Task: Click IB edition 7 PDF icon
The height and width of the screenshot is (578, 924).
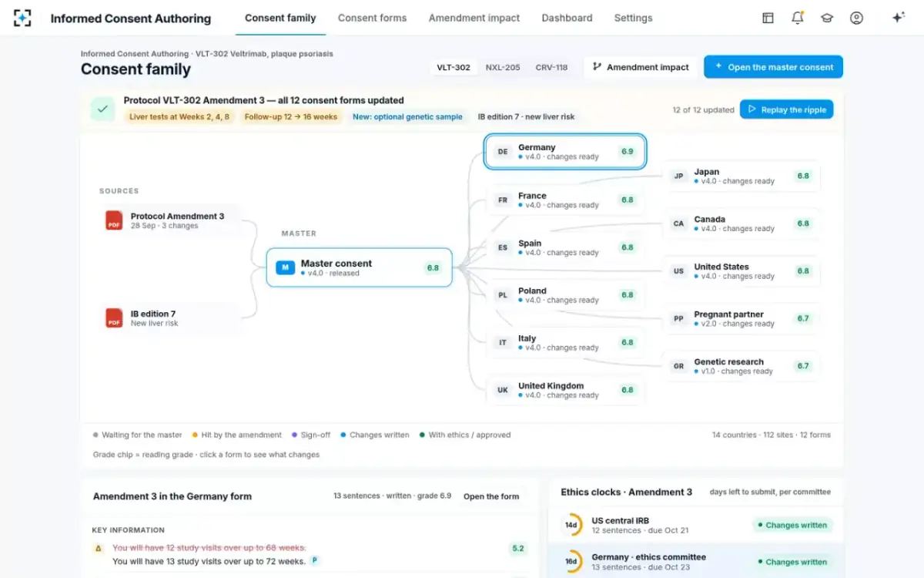Action: (114, 318)
